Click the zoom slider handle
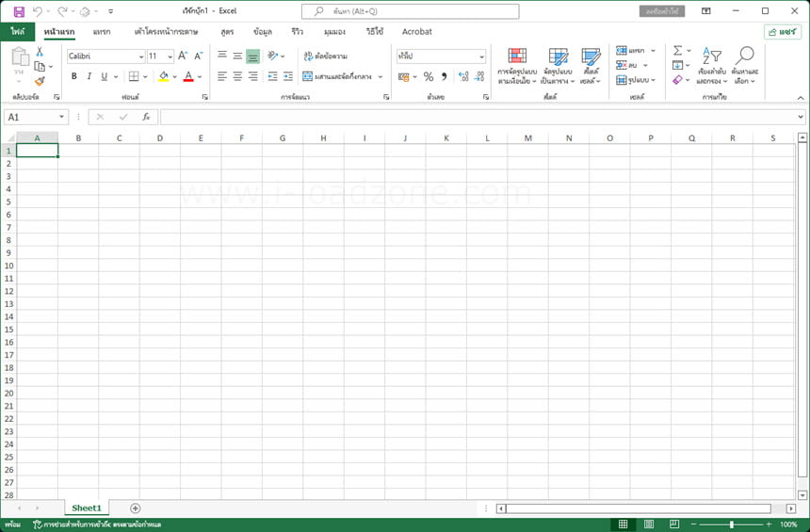The image size is (810, 532). pos(732,524)
